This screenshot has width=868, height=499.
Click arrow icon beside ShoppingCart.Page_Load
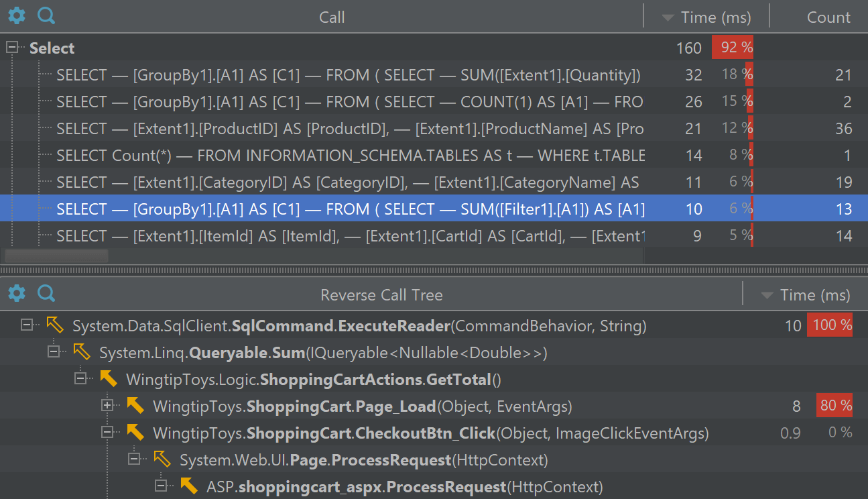[x=135, y=406]
